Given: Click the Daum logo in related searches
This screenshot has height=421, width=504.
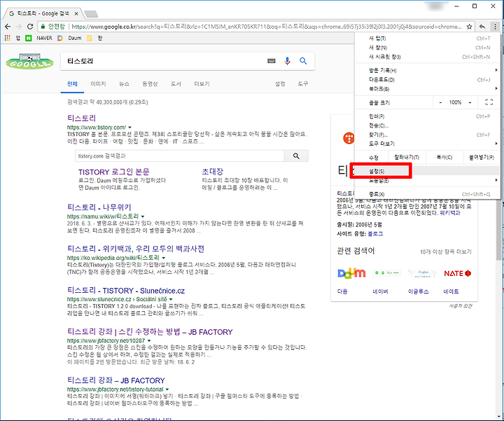Looking at the screenshot, I should [351, 273].
